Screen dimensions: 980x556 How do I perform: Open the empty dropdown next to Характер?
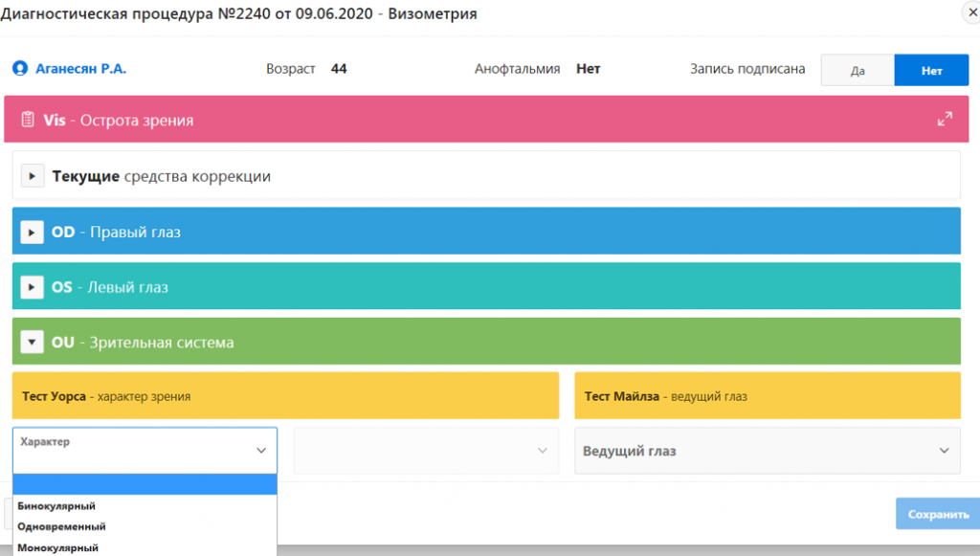point(426,451)
